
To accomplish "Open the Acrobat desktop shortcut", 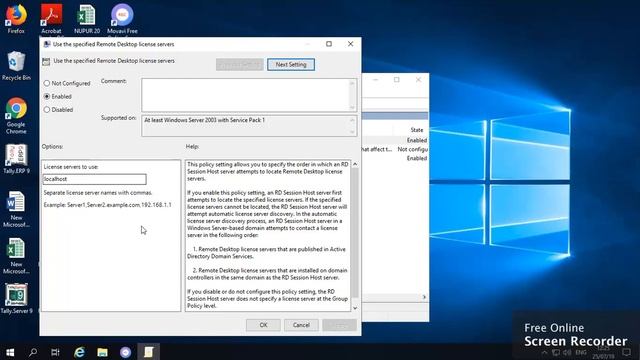I will click(51, 19).
